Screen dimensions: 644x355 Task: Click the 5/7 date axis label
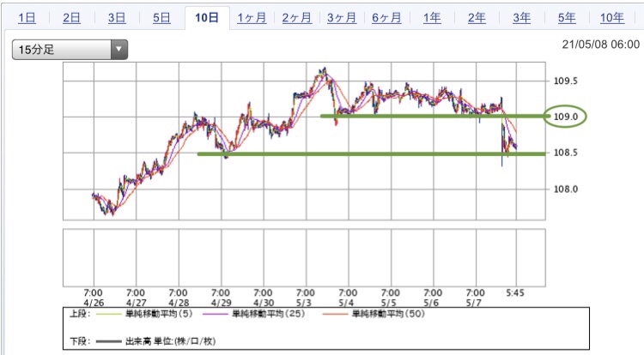[473, 303]
